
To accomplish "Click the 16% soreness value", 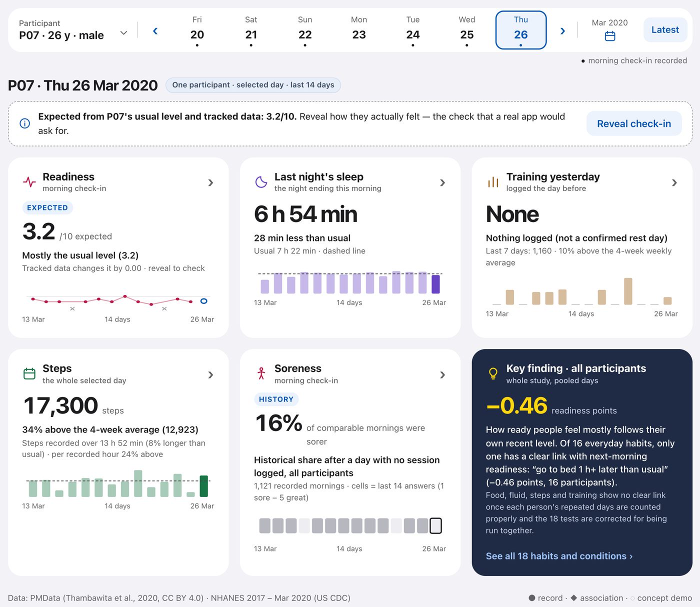I will coord(278,423).
